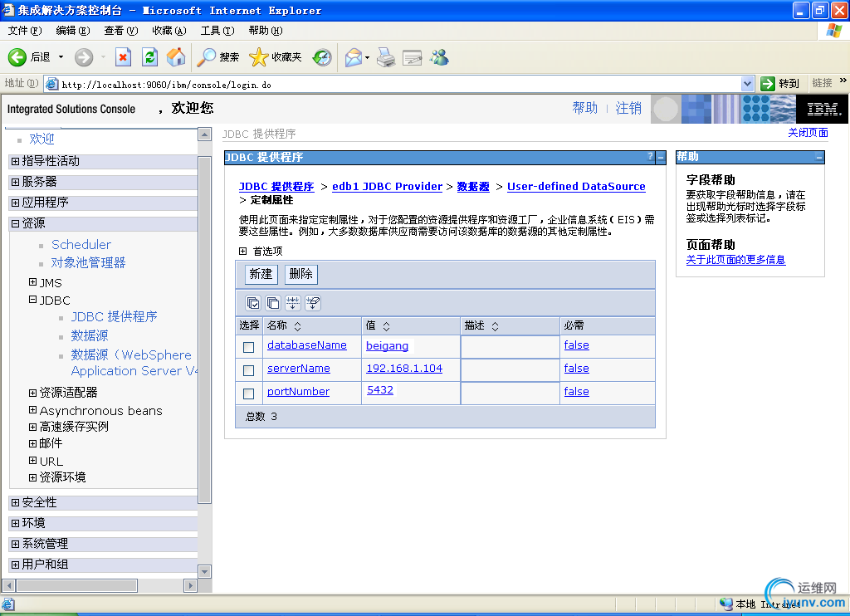Open the Scheduler navigation link
Viewport: 850px width, 616px height.
81,245
